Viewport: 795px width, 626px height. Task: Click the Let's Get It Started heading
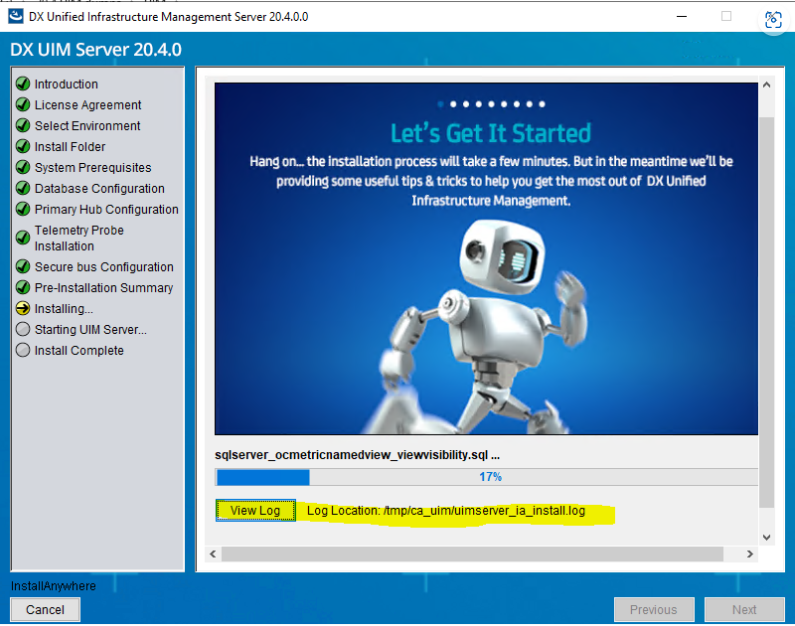[491, 133]
